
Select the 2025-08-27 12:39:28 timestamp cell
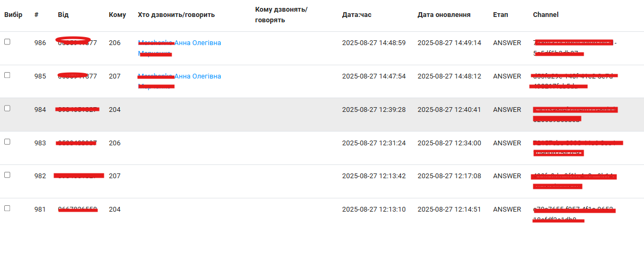coord(374,110)
